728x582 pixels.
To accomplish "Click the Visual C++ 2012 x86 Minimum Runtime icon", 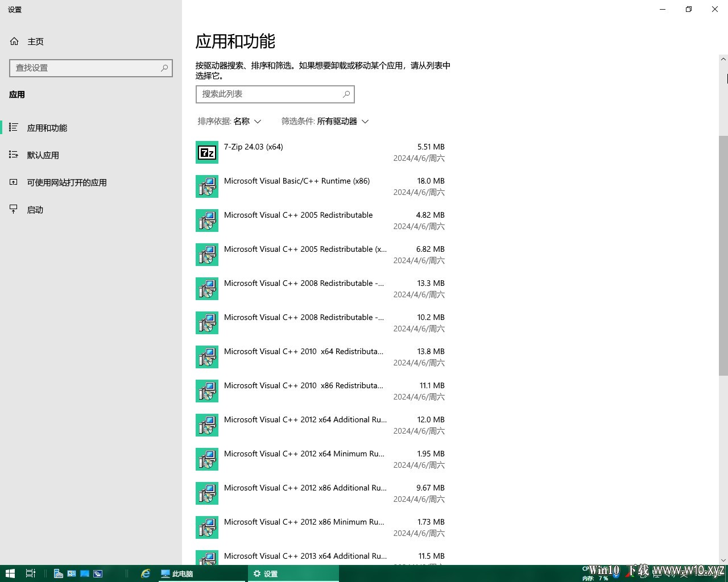I will pyautogui.click(x=207, y=527).
